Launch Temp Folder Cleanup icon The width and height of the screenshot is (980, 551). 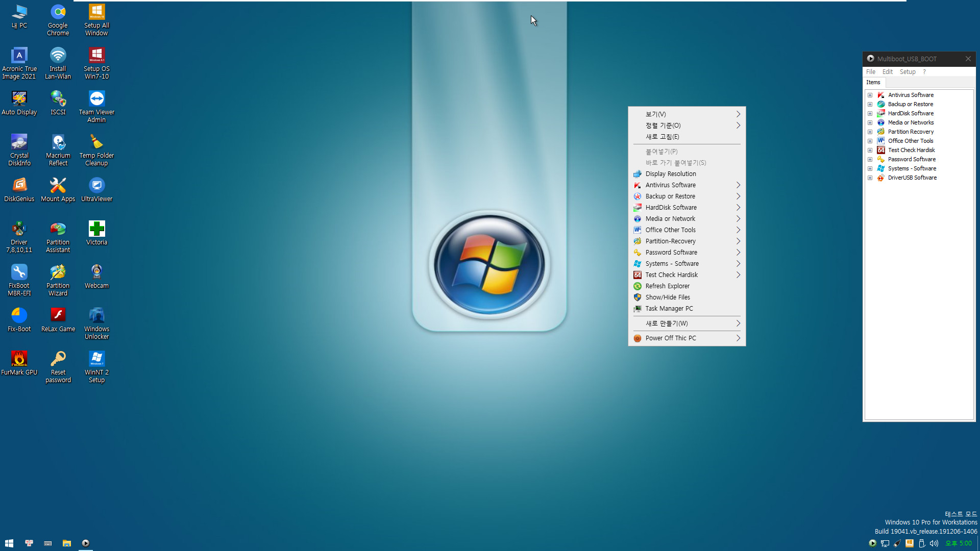(96, 150)
